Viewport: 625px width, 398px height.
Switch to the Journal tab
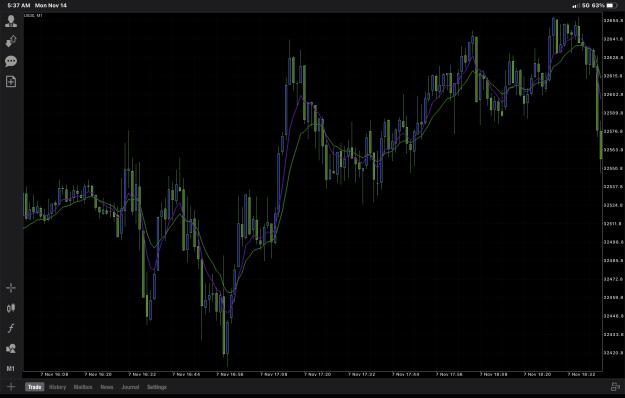tap(130, 387)
